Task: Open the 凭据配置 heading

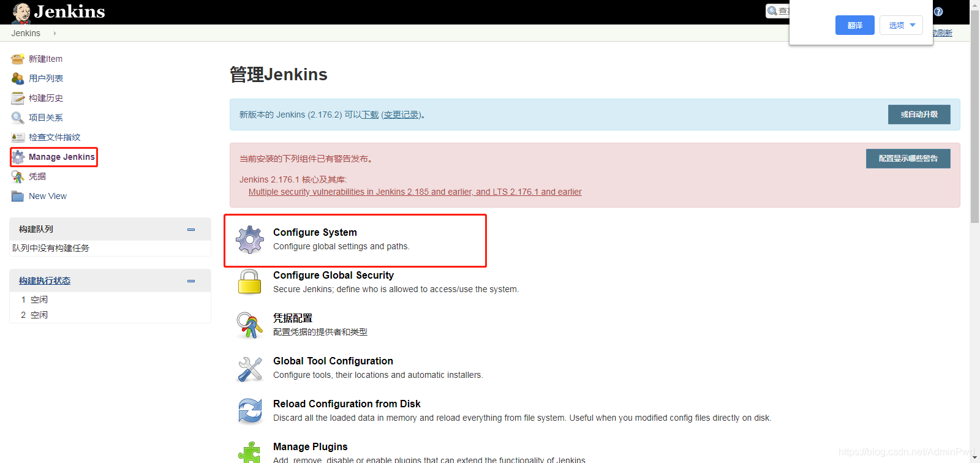Action: point(293,318)
